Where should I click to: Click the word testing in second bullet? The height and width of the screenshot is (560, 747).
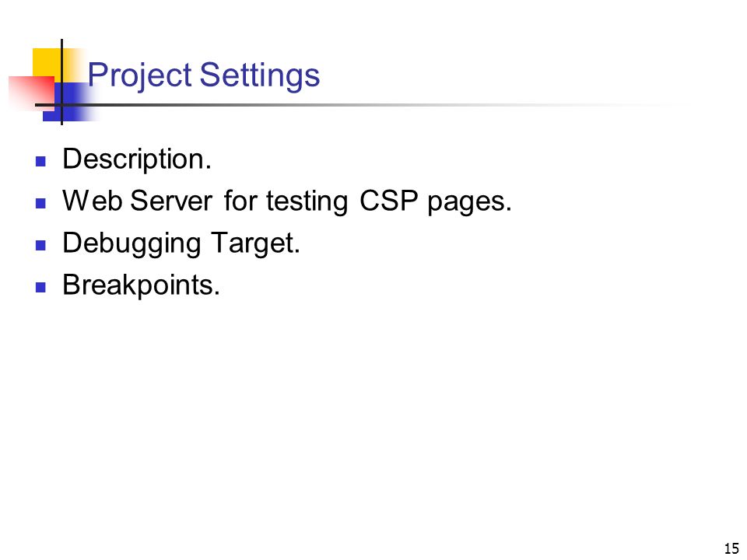307,202
